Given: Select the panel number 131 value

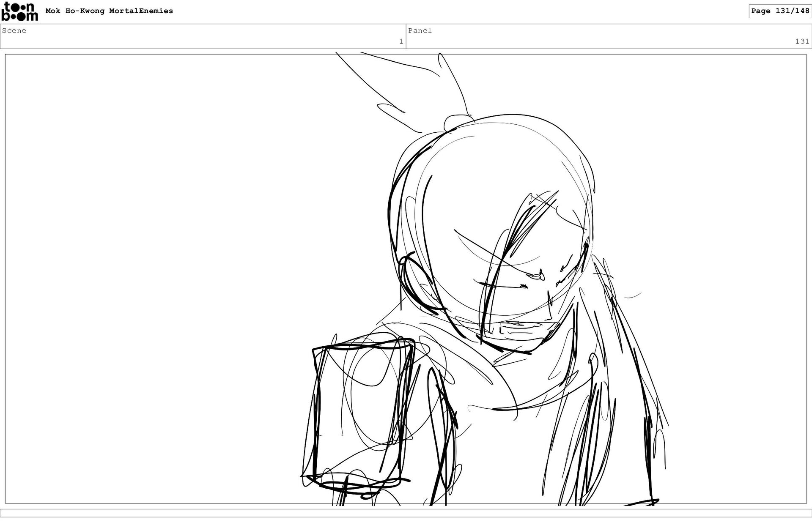Looking at the screenshot, I should [801, 41].
